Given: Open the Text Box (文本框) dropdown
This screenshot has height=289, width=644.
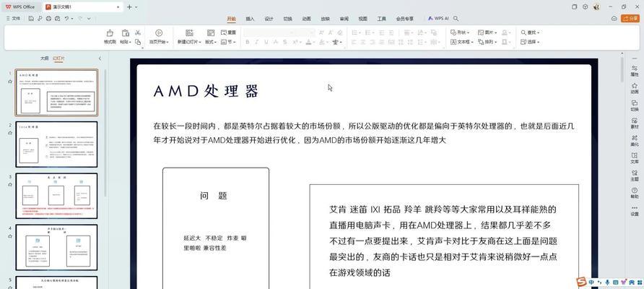Looking at the screenshot, I should (x=462, y=42).
